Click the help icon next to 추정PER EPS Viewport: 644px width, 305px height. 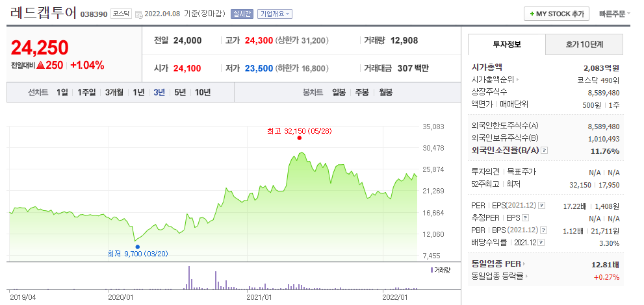(525, 217)
